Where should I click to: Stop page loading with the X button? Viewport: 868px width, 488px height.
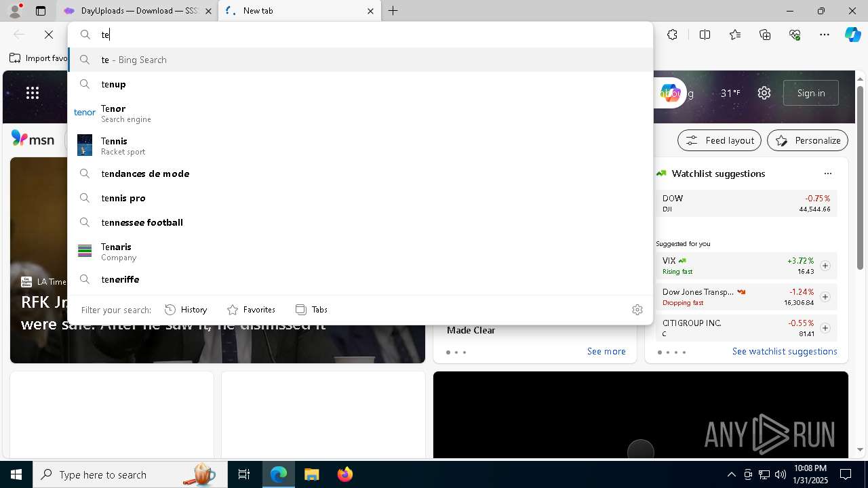pyautogui.click(x=48, y=35)
